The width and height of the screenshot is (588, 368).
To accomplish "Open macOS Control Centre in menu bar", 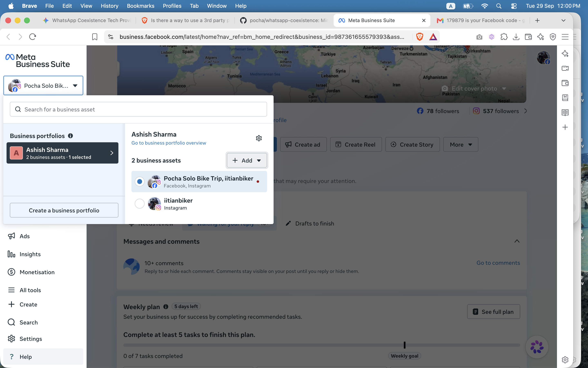I will coord(514,6).
